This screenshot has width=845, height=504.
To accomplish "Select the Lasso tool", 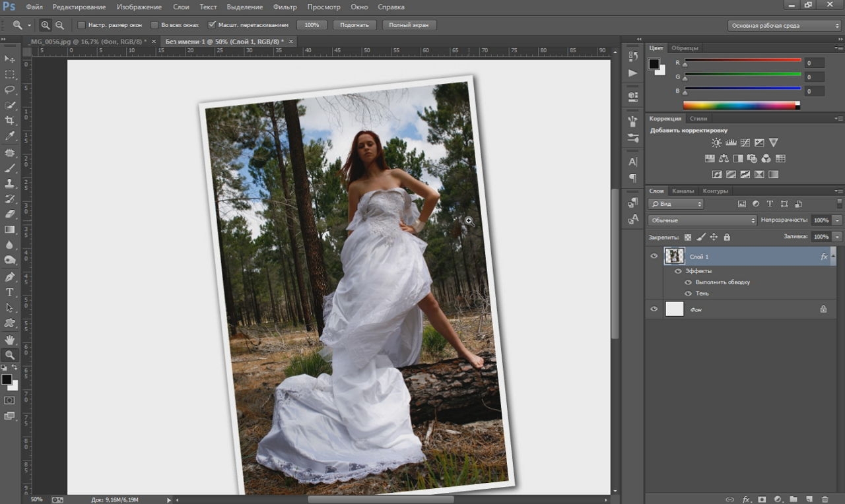I will tap(10, 90).
